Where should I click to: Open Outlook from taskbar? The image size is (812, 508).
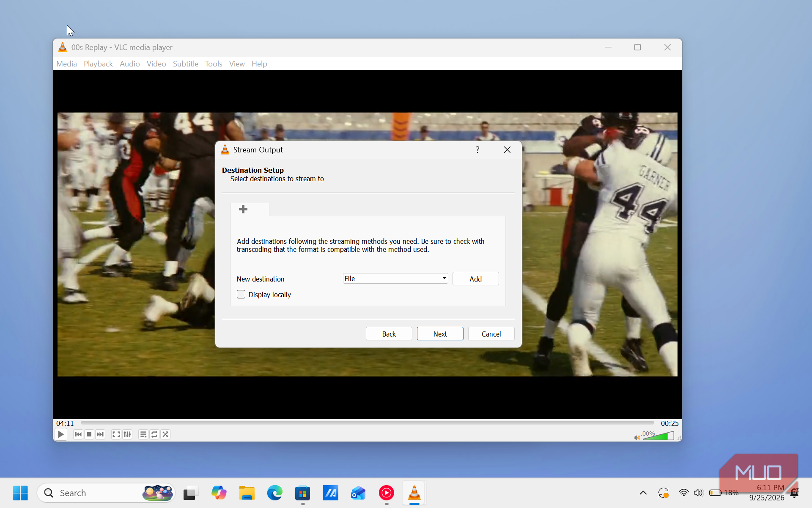(358, 493)
